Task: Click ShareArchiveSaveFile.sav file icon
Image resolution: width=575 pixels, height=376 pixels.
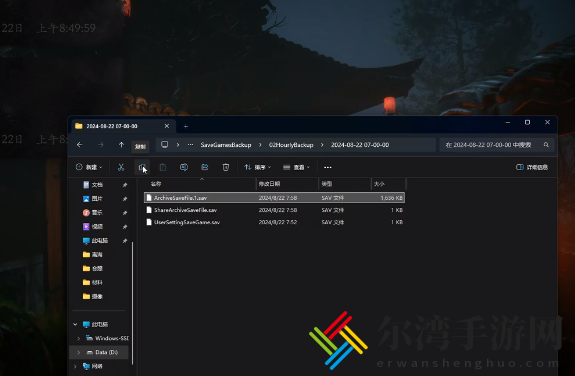Action: (x=149, y=210)
